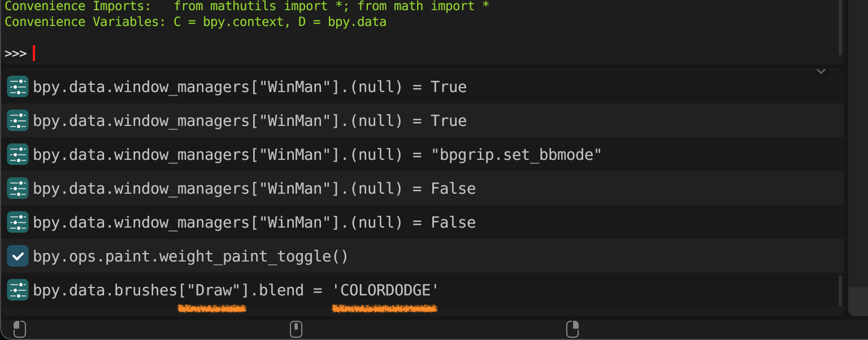Click the property icon of the COLORDODGE blend entry
Viewport: 868px width, 340px height.
(x=18, y=290)
